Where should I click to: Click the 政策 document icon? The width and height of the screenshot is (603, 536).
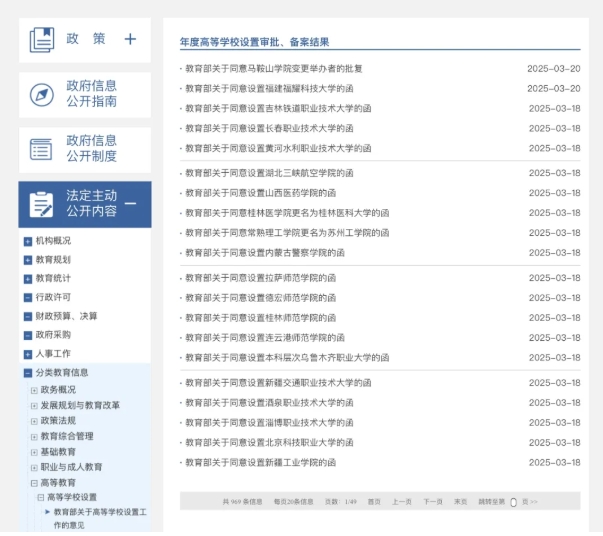pos(41,40)
